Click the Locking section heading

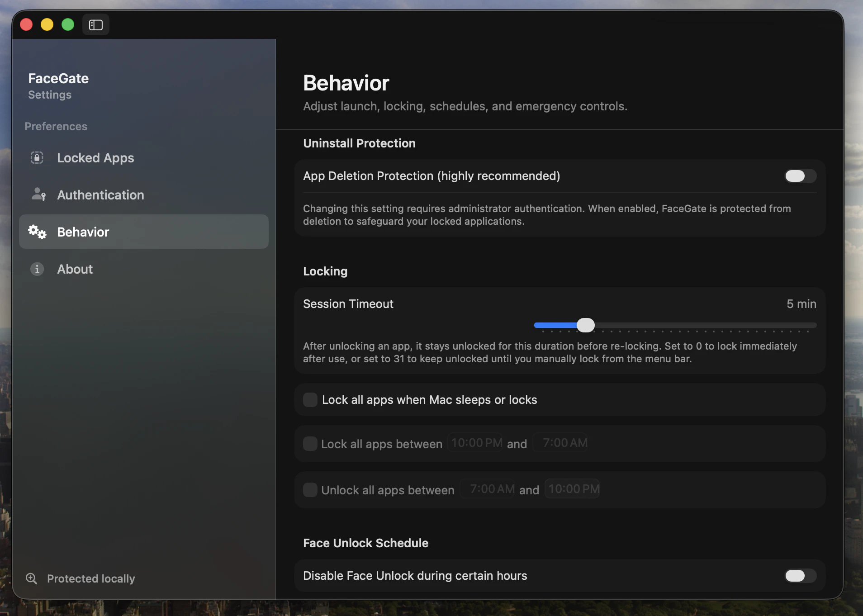[x=325, y=271]
